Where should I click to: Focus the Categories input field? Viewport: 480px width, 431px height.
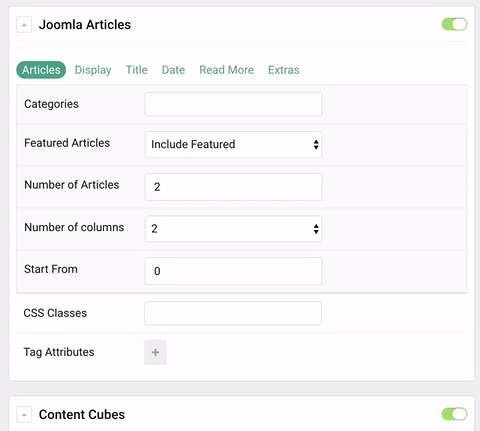233,104
